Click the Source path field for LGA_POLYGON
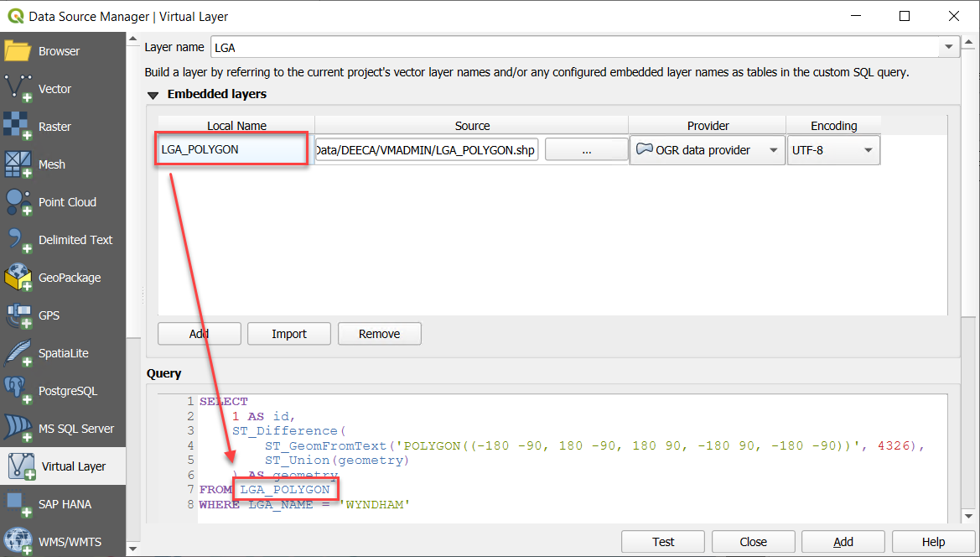The width and height of the screenshot is (980, 557). coord(426,149)
